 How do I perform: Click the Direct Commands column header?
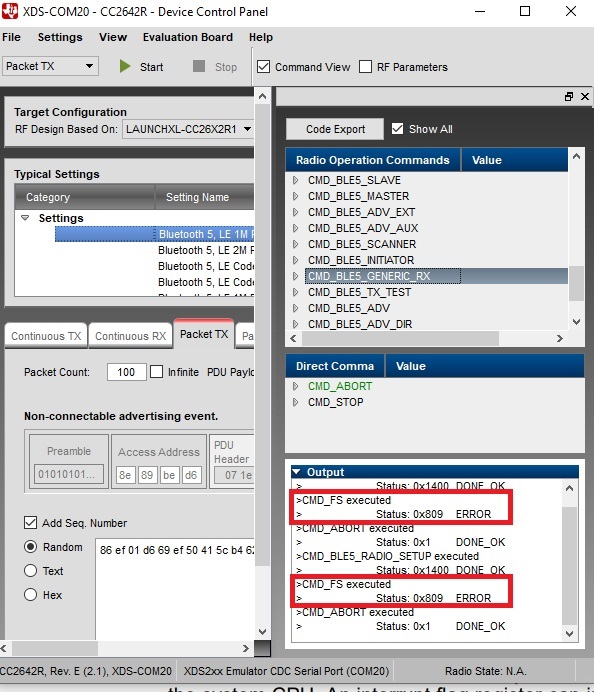coord(335,366)
